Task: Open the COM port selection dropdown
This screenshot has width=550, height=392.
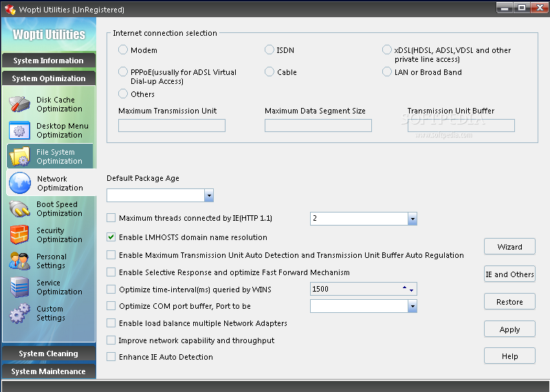Action: (x=412, y=306)
